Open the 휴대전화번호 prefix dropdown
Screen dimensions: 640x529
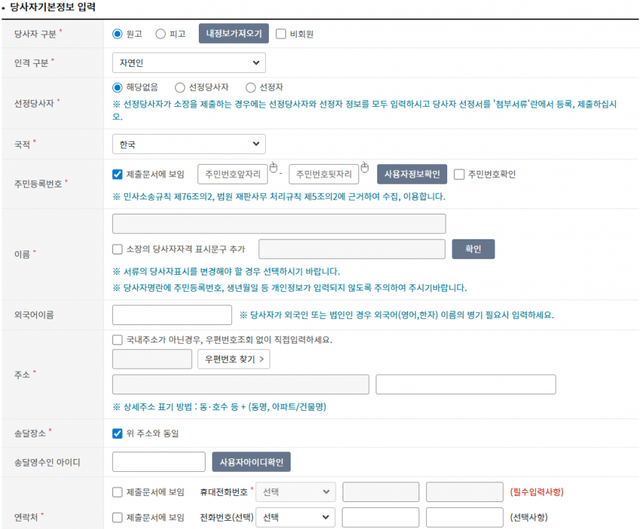tap(295, 492)
